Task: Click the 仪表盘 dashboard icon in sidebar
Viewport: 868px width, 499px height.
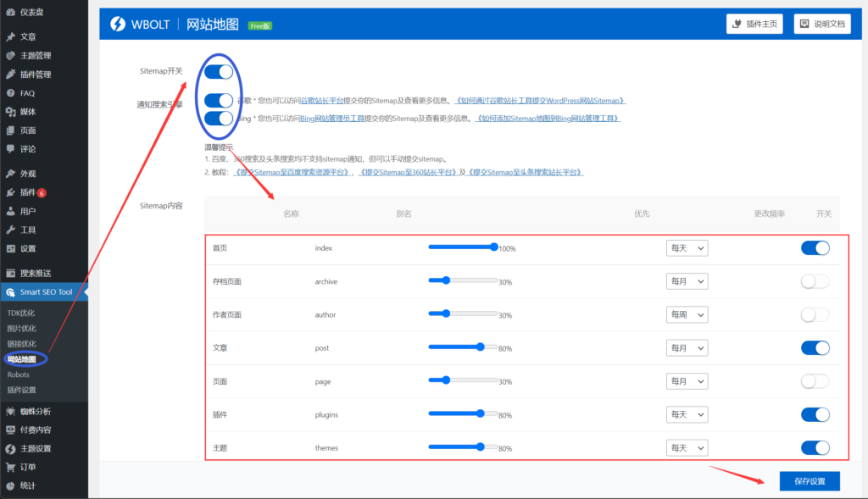Action: coord(10,13)
